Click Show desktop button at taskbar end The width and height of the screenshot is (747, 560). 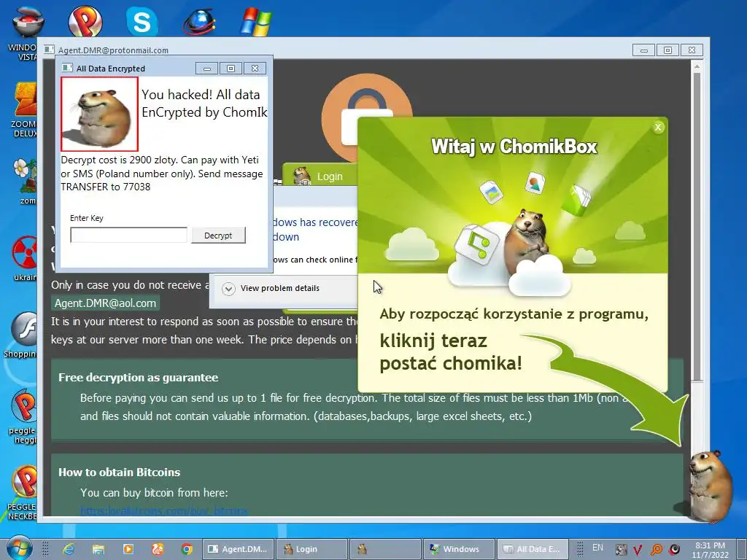click(743, 549)
